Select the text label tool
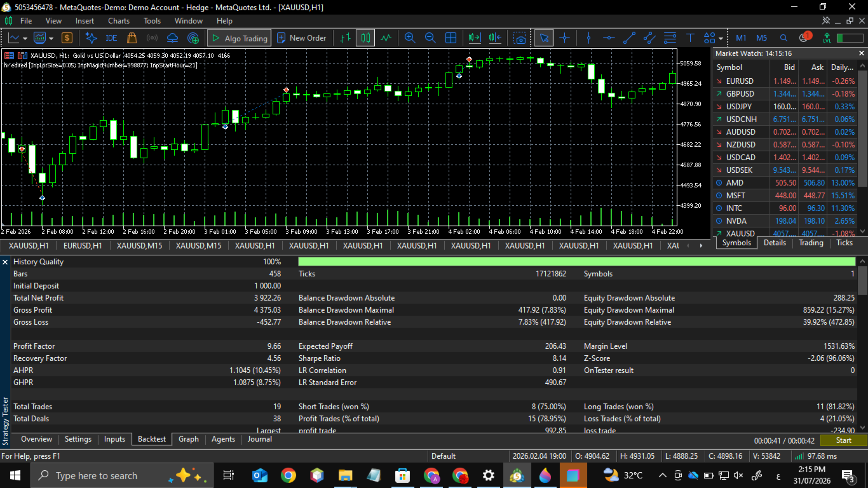Screen dimensions: 868x488 pyautogui.click(x=690, y=38)
